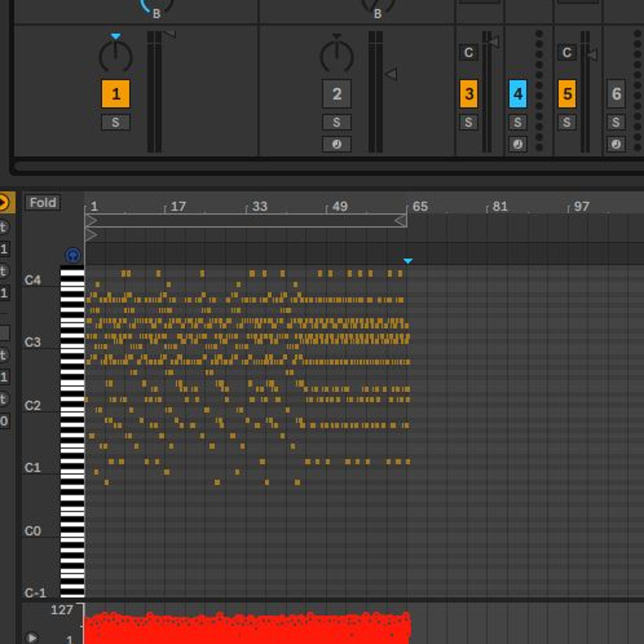Click track 2's volume fader triangle handle
The image size is (644, 644).
(x=391, y=74)
